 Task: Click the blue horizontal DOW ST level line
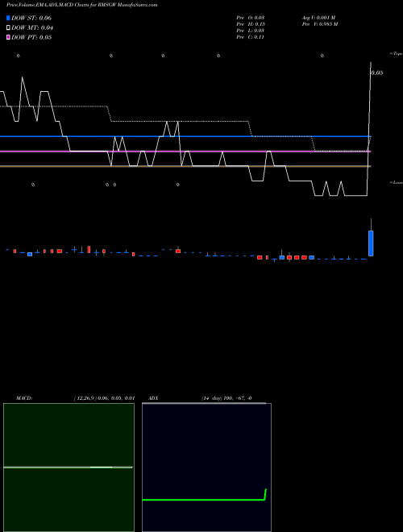pos(185,136)
